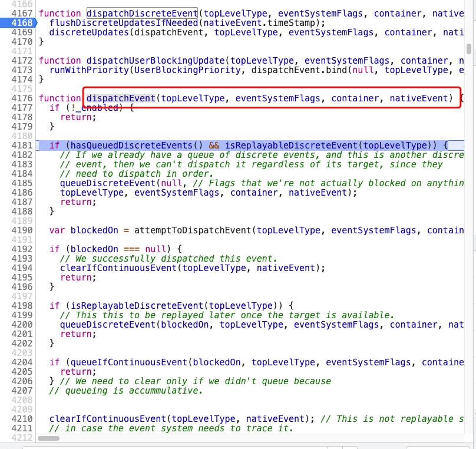This screenshot has width=476, height=449.
Task: Toggle breakpoint at line 4190
Action: tap(22, 230)
